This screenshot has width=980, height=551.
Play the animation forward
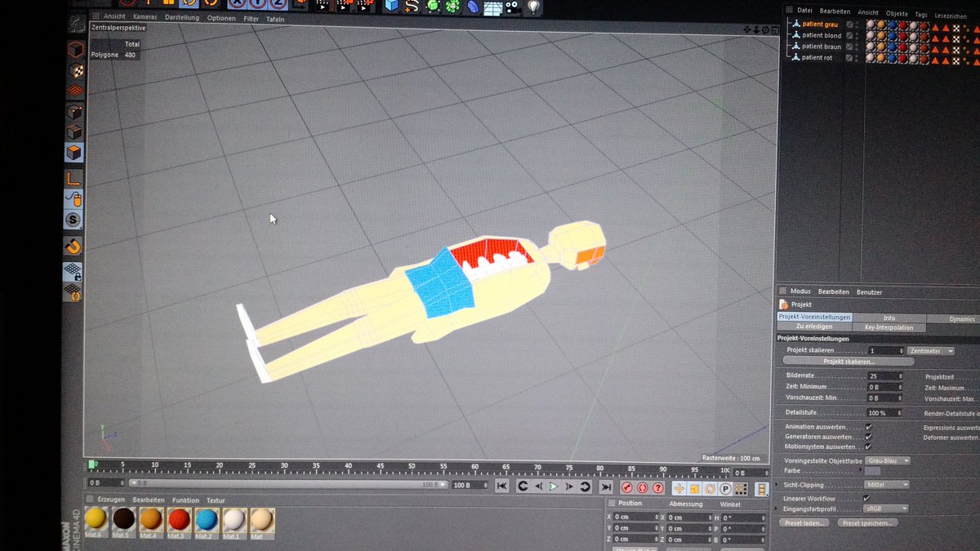coord(554,487)
